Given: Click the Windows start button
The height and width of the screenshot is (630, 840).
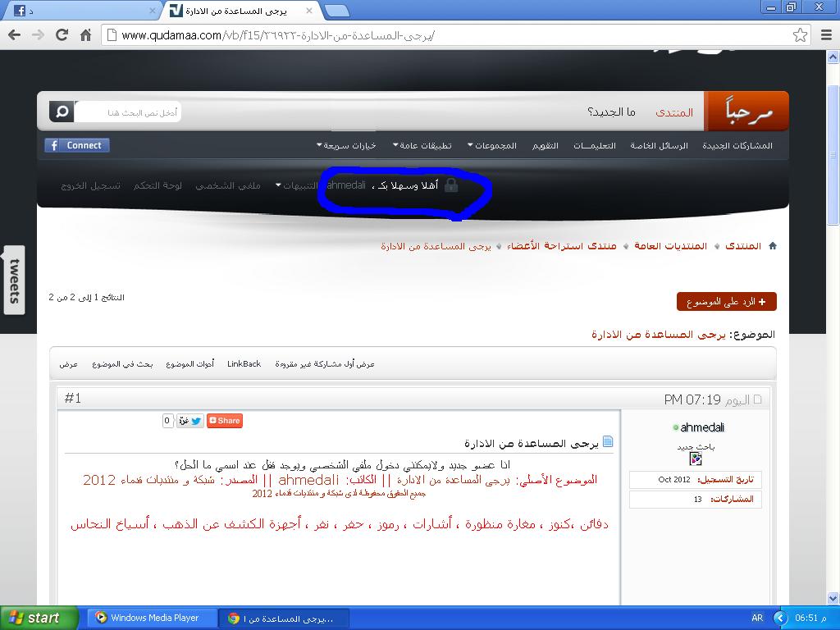Looking at the screenshot, I should coord(39,618).
